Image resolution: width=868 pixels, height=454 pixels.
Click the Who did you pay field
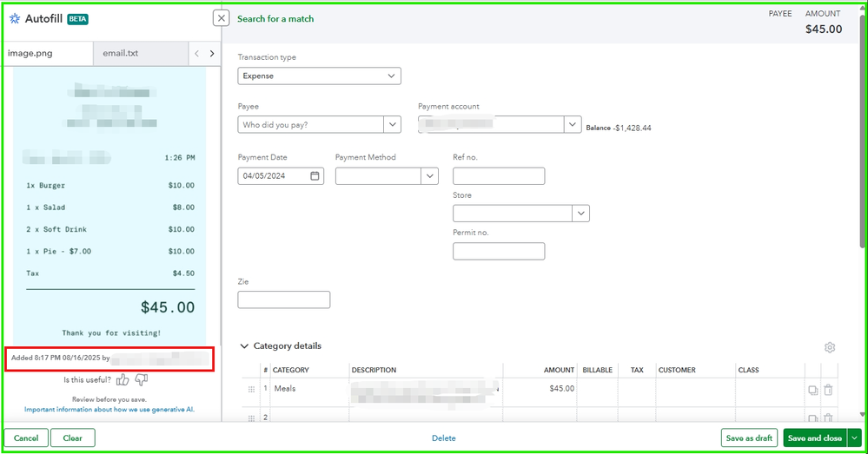tap(310, 124)
